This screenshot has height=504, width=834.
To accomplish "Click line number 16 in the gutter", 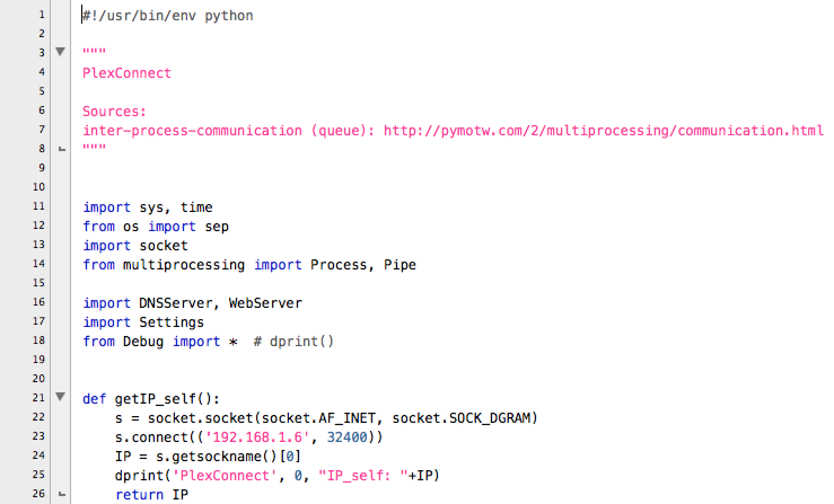I will (x=38, y=302).
